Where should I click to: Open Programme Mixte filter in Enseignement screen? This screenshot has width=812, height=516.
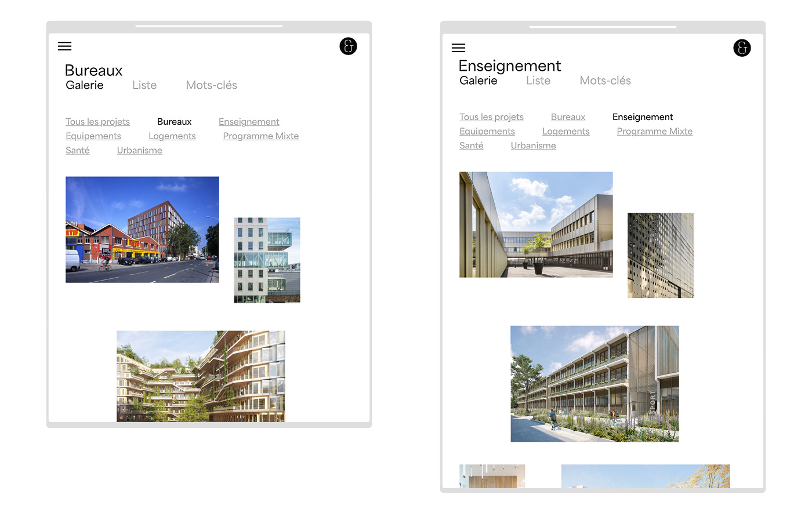click(655, 132)
